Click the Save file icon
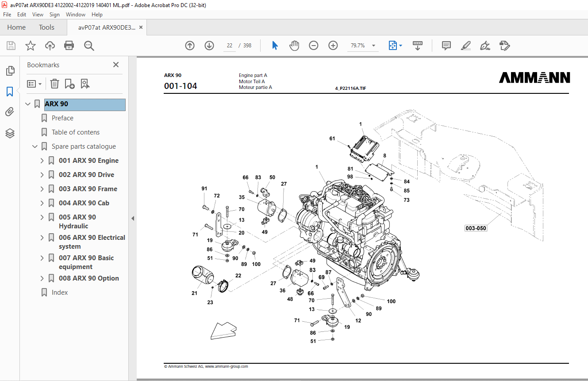Screen dimensions: 588x381 click(x=11, y=46)
